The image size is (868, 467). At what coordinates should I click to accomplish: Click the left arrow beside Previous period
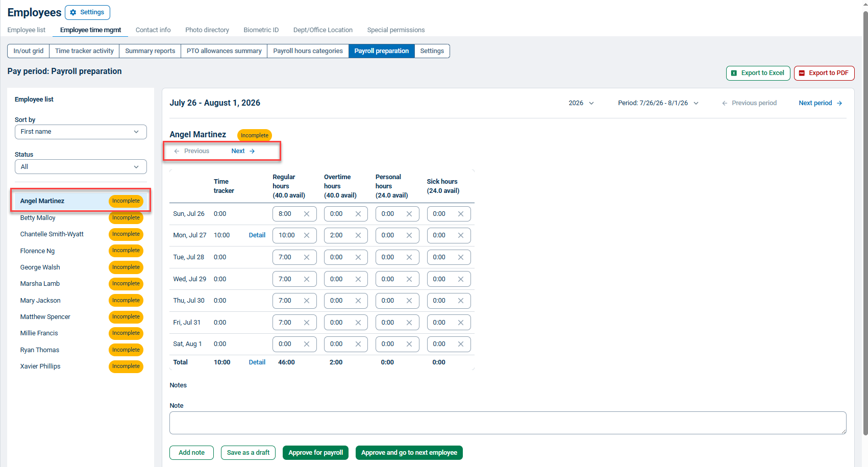[x=725, y=103]
